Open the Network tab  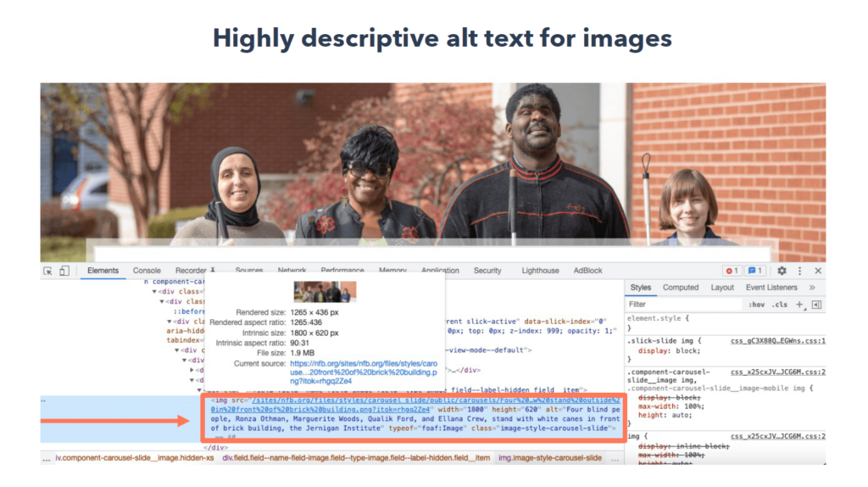click(292, 271)
